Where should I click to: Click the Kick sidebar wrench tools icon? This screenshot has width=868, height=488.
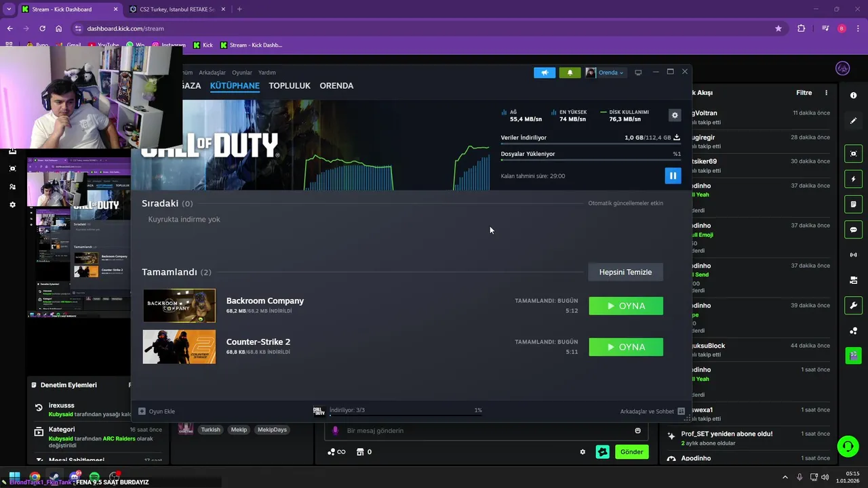tap(853, 305)
